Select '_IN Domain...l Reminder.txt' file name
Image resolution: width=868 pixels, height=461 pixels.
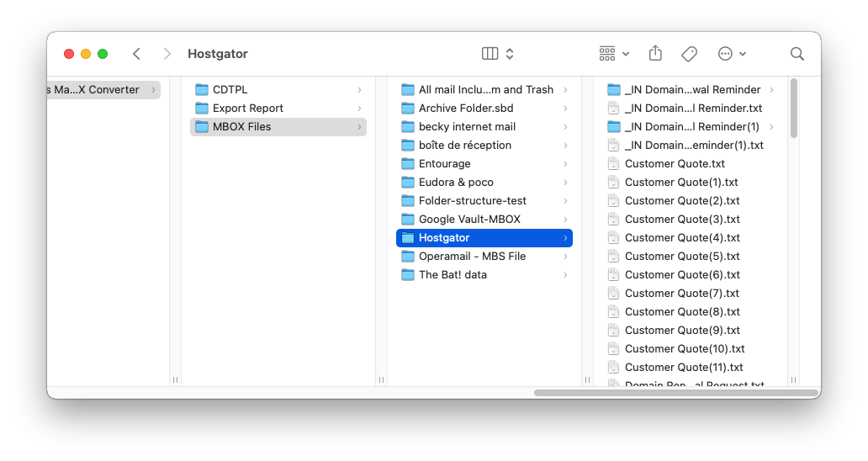pyautogui.click(x=694, y=108)
